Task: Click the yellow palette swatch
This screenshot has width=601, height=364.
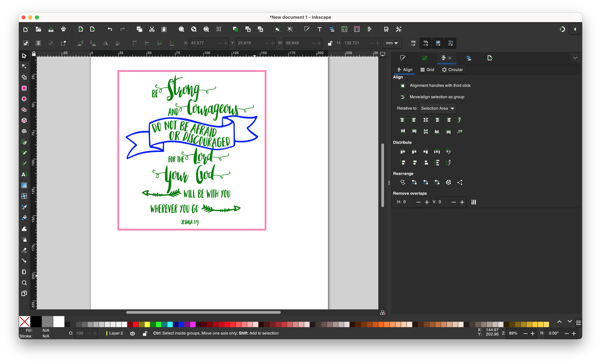Action: coord(147,324)
